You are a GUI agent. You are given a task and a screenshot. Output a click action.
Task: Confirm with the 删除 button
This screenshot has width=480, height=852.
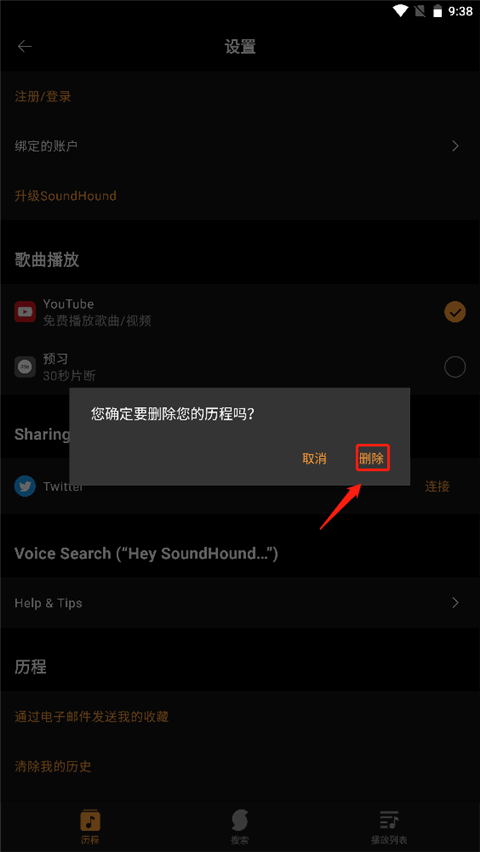(x=372, y=459)
